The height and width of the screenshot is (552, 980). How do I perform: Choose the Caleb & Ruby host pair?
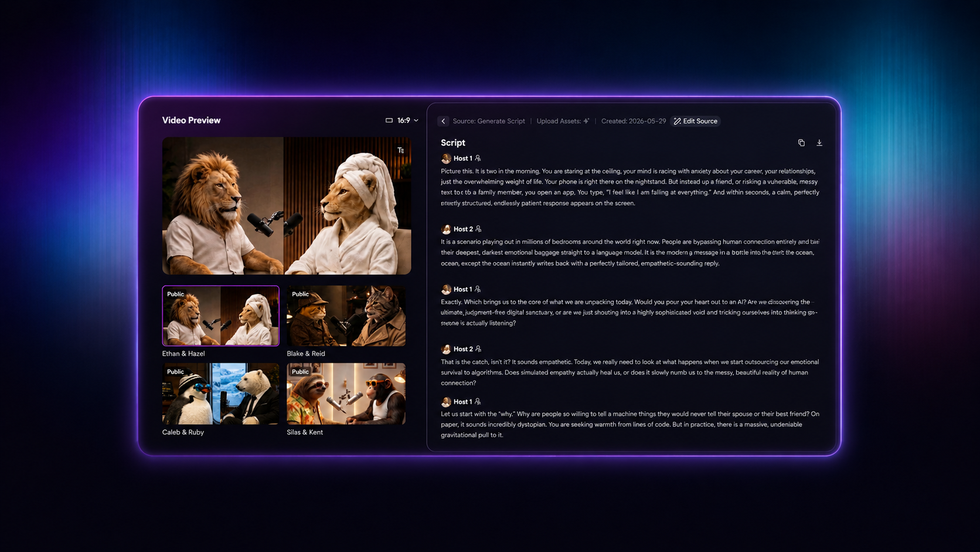(x=220, y=394)
